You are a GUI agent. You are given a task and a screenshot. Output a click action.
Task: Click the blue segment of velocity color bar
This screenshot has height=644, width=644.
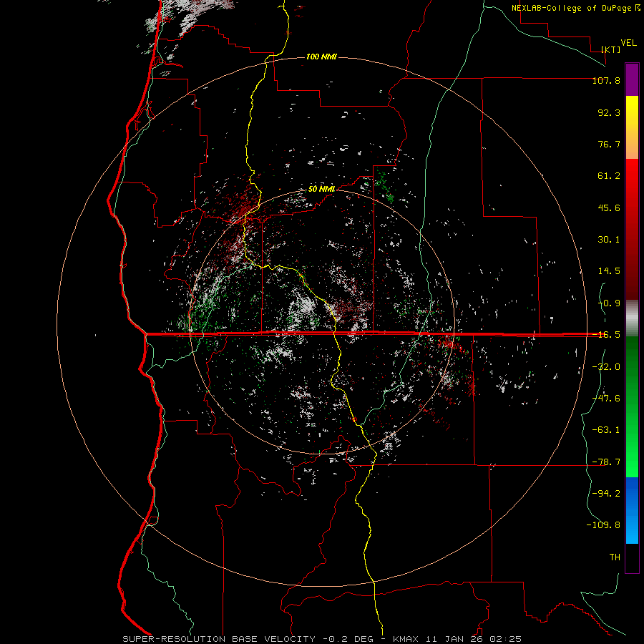[x=632, y=510]
